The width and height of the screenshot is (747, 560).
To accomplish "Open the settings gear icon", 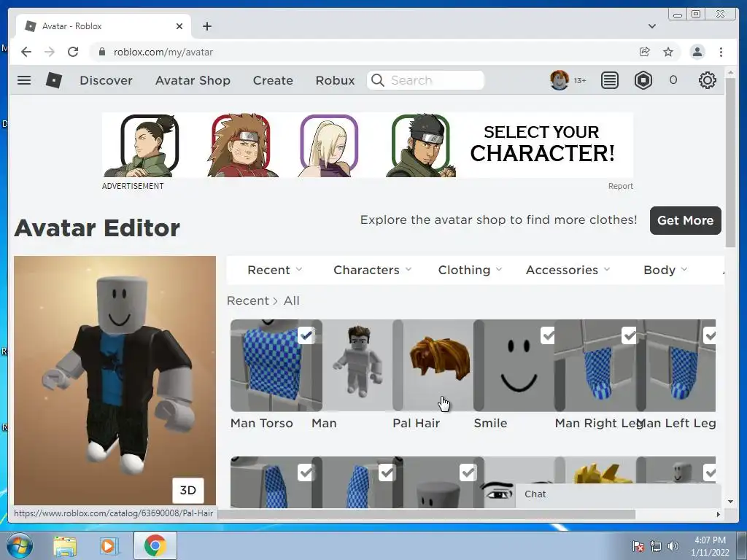I will point(707,80).
